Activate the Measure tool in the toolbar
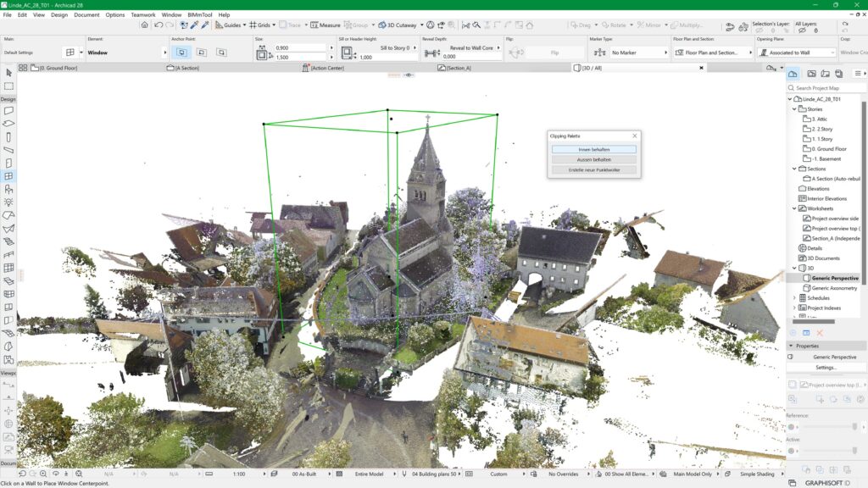 pyautogui.click(x=312, y=25)
